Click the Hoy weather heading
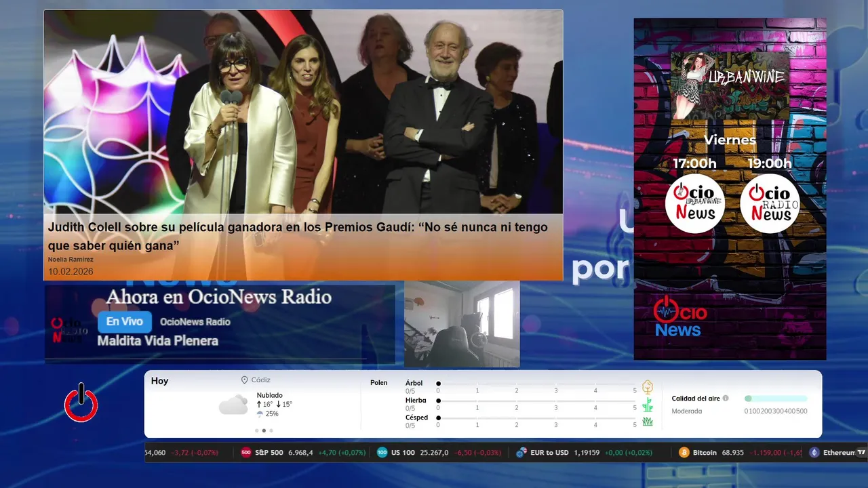Screen dimensions: 868x488 tap(160, 381)
